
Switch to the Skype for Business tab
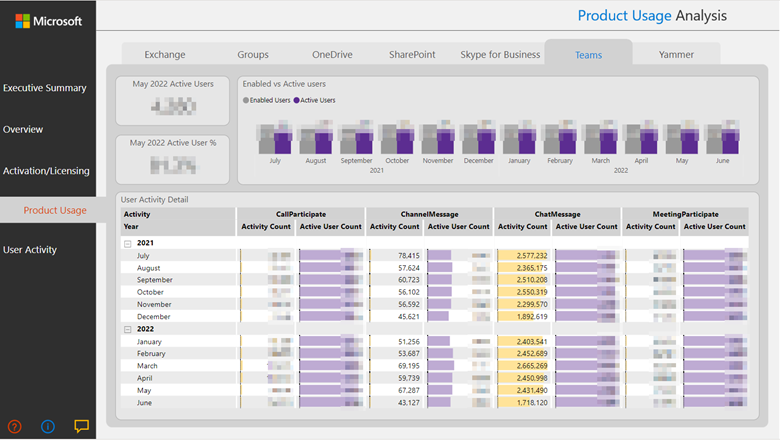[500, 55]
